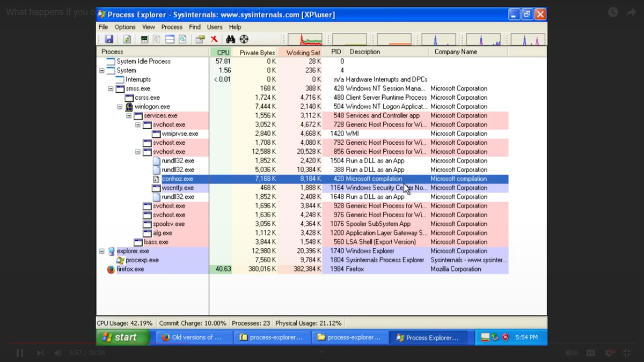The height and width of the screenshot is (362, 644).
Task: Pause the video playback
Action: coord(20,353)
